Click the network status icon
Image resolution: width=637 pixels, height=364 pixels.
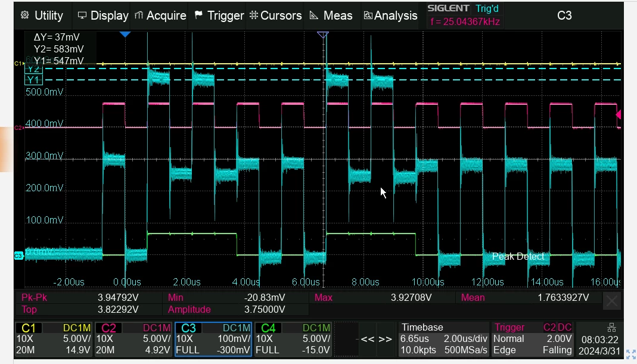pos(611,328)
